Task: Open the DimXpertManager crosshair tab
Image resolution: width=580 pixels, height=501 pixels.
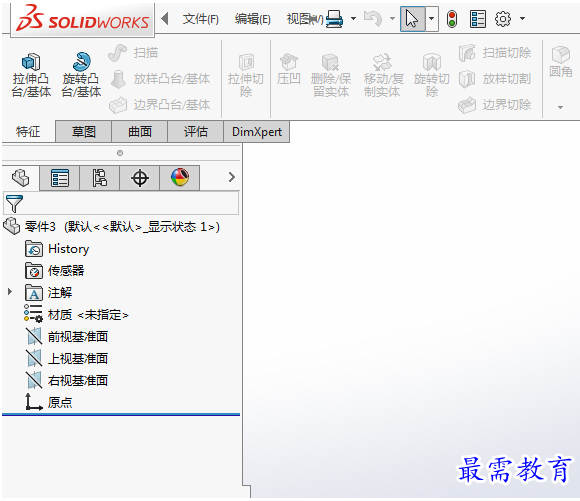Action: 140,178
